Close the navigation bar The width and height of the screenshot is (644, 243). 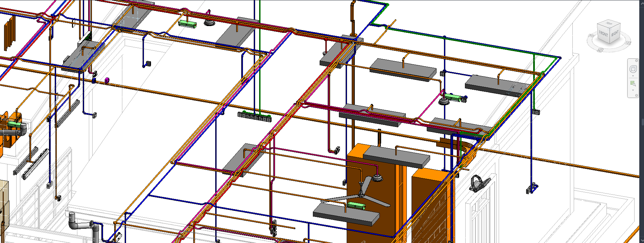[637, 61]
